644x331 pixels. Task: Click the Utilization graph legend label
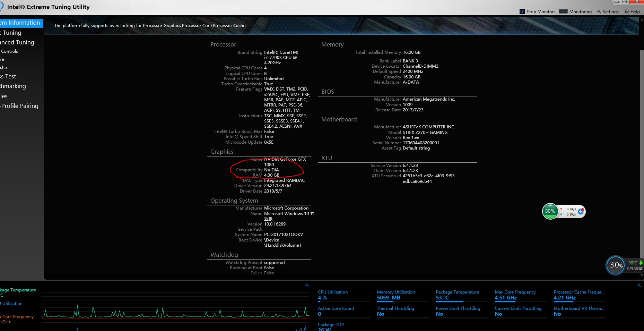(x=11, y=304)
